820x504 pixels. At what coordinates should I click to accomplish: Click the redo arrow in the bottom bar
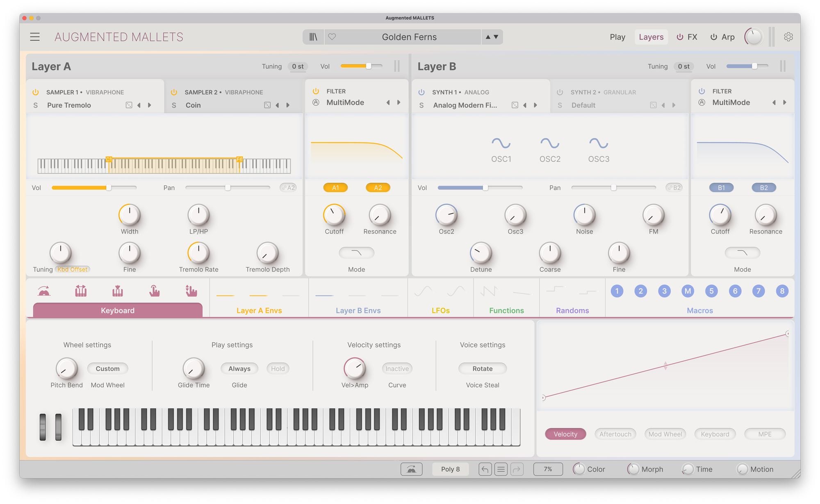517,469
